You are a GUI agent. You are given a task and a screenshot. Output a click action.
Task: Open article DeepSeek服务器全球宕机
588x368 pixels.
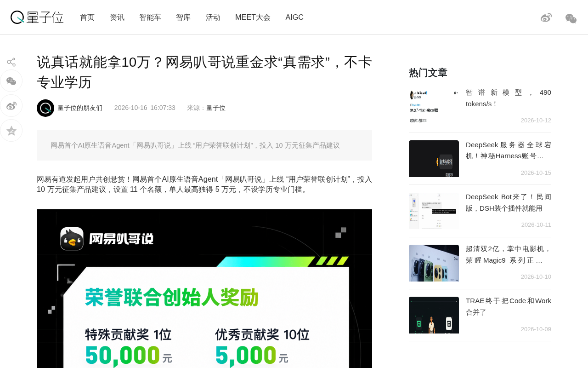[509, 150]
